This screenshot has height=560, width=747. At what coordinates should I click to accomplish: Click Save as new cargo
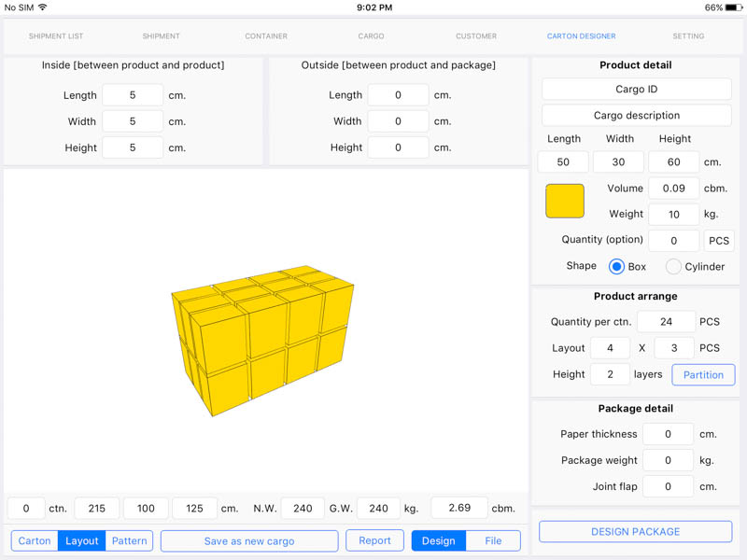(249, 541)
